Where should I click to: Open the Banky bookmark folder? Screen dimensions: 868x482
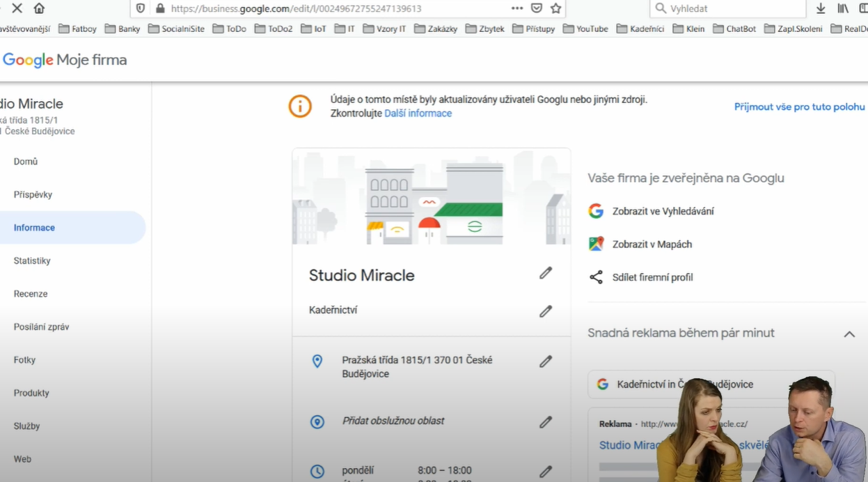tap(123, 29)
